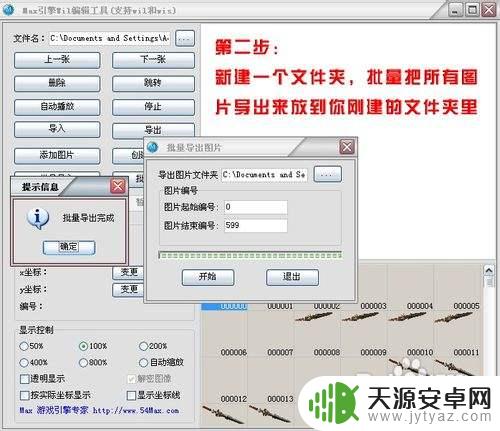500x431 pixels.
Task: Click 退出 to exit the export dialog
Action: (x=292, y=277)
